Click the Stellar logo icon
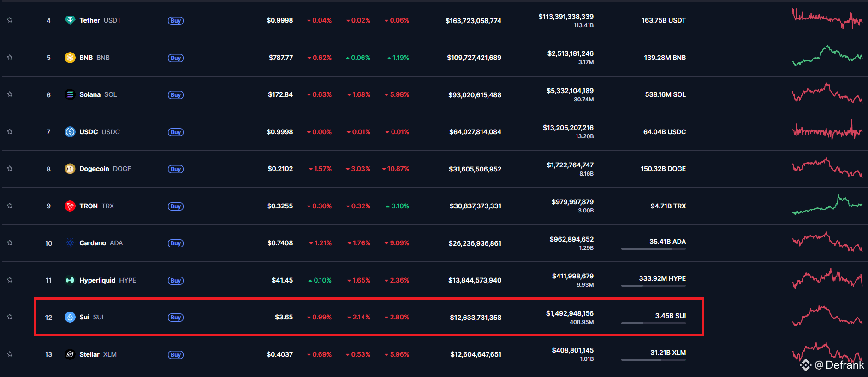The height and width of the screenshot is (377, 868). coord(70,354)
